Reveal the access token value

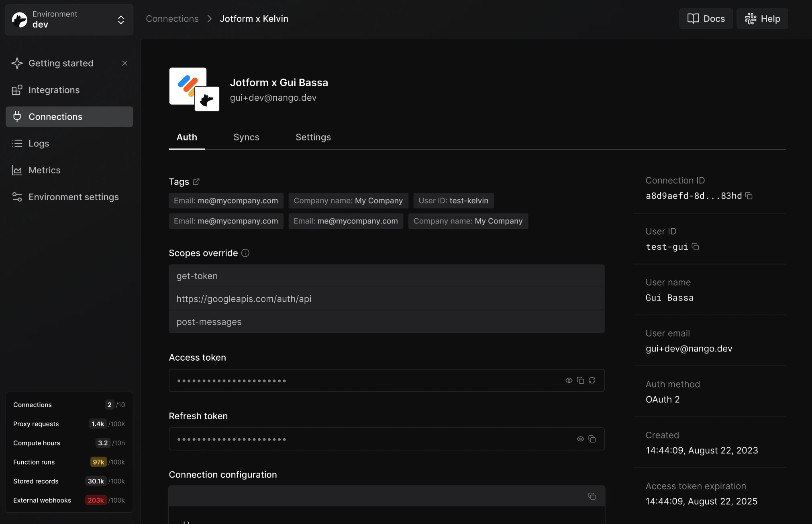pos(569,380)
